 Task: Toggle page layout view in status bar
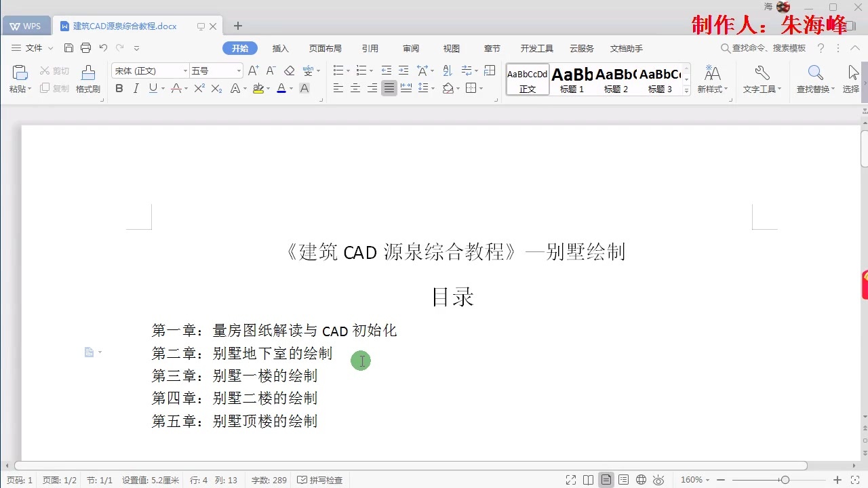click(606, 480)
